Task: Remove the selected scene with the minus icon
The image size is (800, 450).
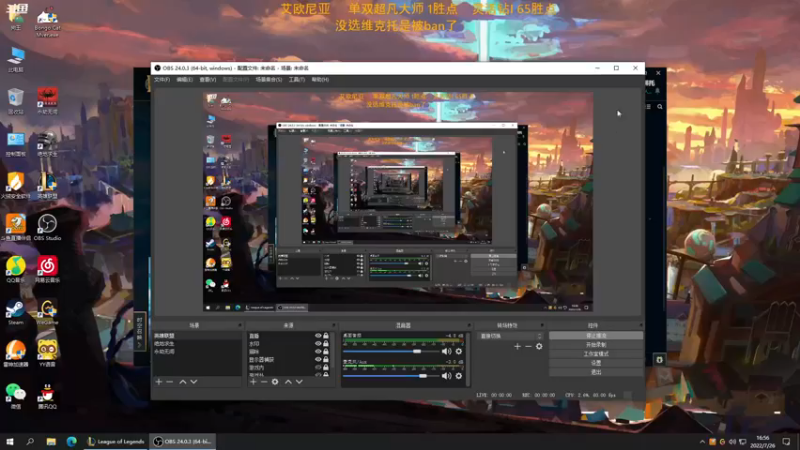Action: coord(170,382)
